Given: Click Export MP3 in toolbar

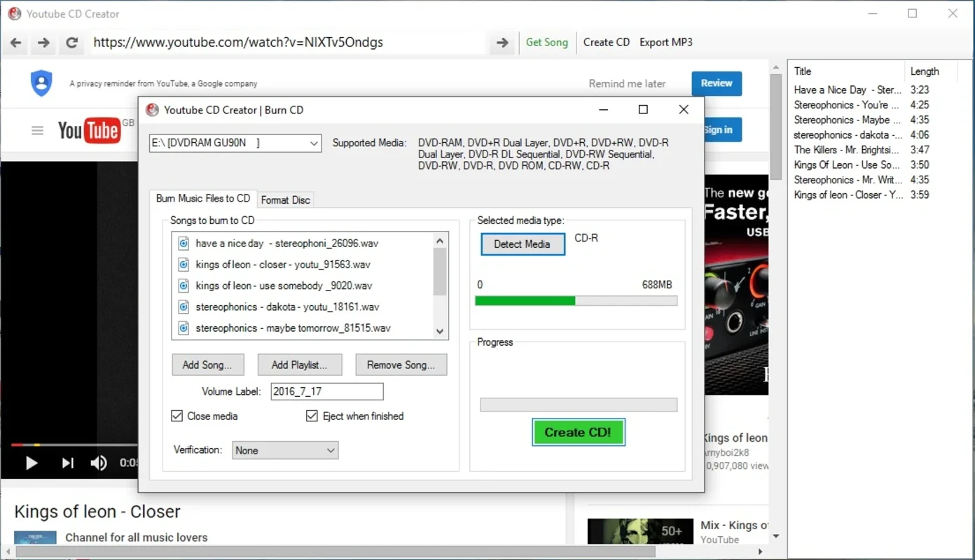Looking at the screenshot, I should (666, 42).
